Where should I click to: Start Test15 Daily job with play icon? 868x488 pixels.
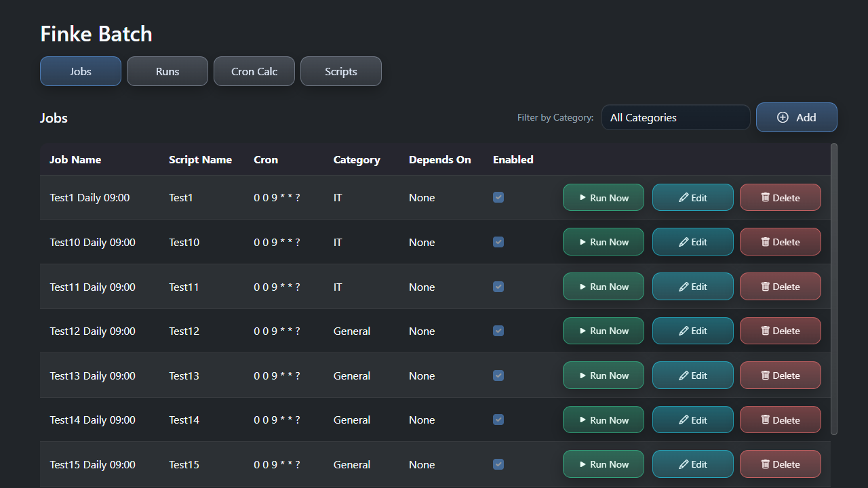(x=583, y=464)
